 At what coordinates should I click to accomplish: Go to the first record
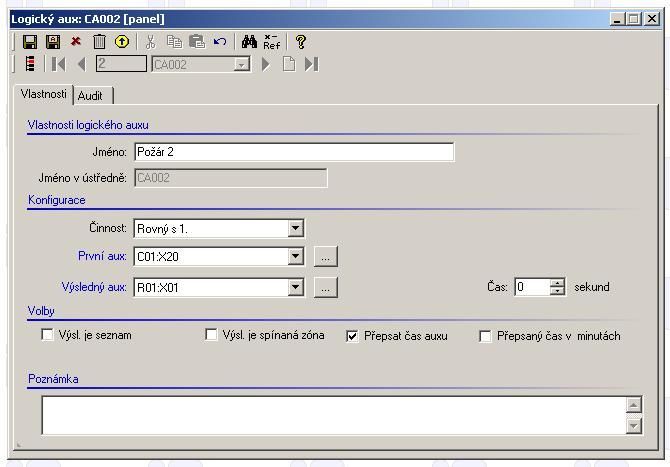click(x=59, y=64)
